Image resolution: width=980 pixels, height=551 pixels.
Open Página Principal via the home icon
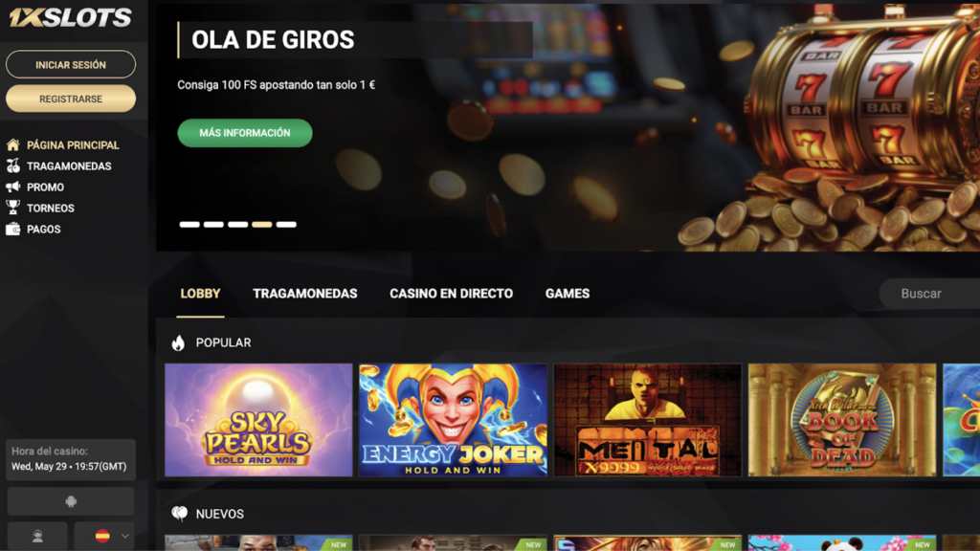click(13, 145)
